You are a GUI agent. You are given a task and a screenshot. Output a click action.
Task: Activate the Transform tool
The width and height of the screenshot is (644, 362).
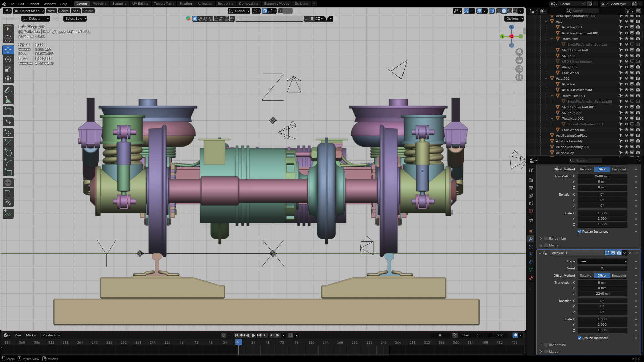8,79
